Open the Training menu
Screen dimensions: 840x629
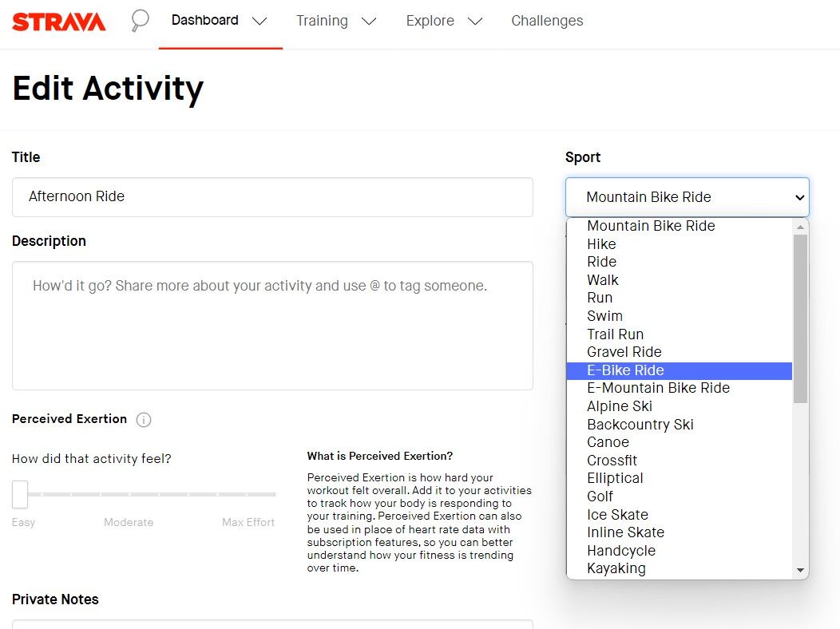point(322,21)
